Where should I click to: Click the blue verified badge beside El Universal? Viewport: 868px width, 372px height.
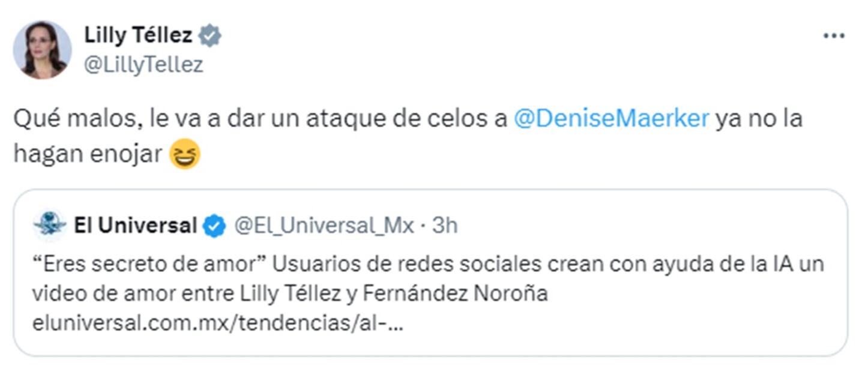214,226
